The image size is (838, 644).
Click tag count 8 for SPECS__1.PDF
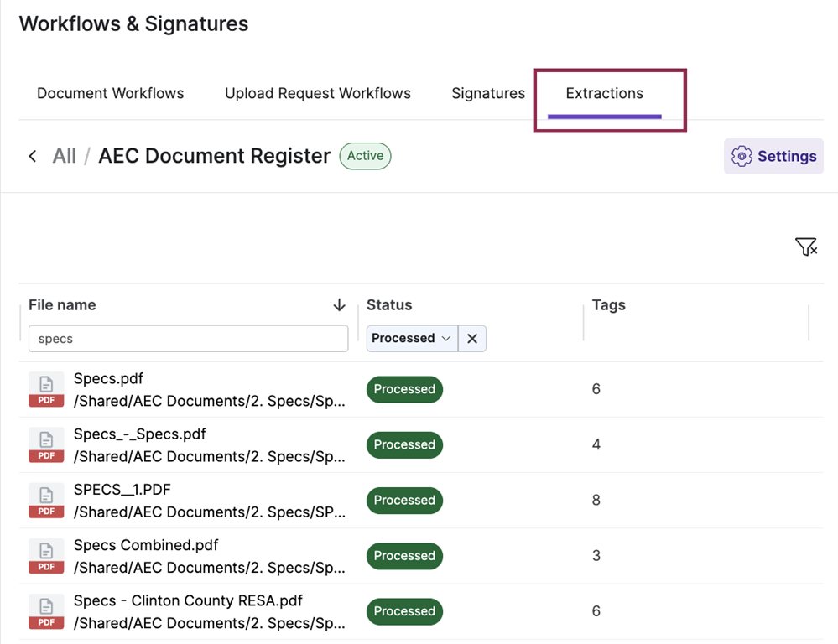[x=596, y=501]
